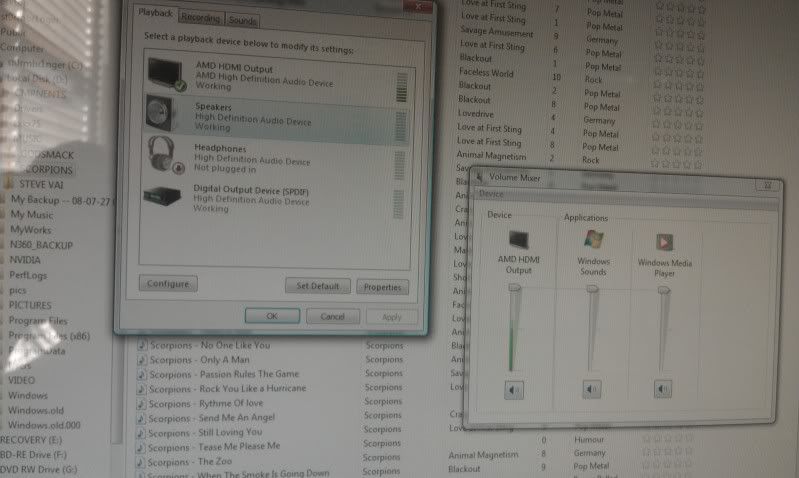Click music icon beside The Zoo
This screenshot has height=478, width=799.
click(x=140, y=463)
